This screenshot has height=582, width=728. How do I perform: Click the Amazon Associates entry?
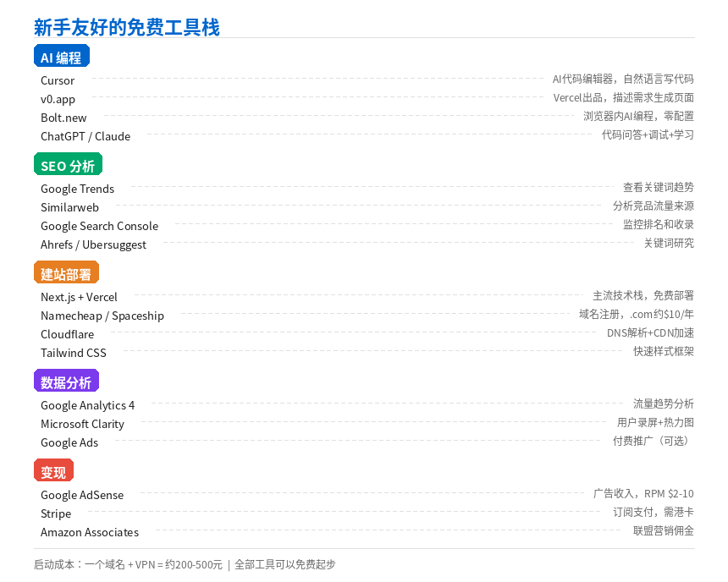[x=90, y=532]
